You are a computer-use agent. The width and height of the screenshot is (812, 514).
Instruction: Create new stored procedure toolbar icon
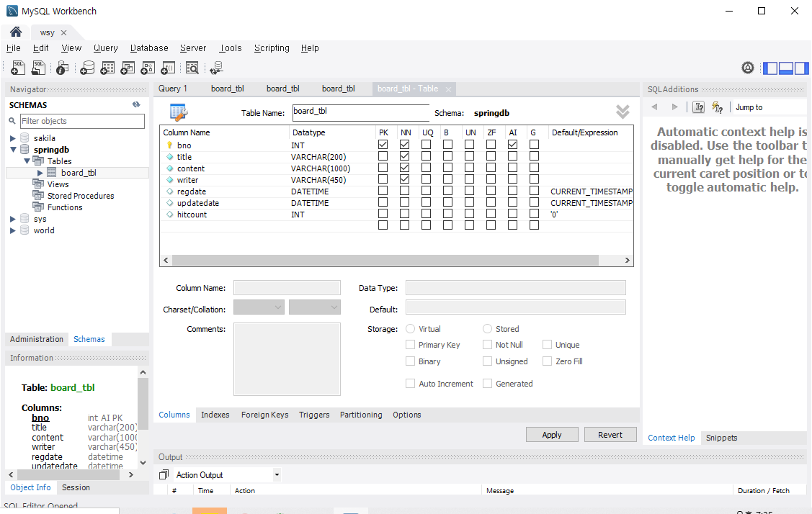(148, 68)
